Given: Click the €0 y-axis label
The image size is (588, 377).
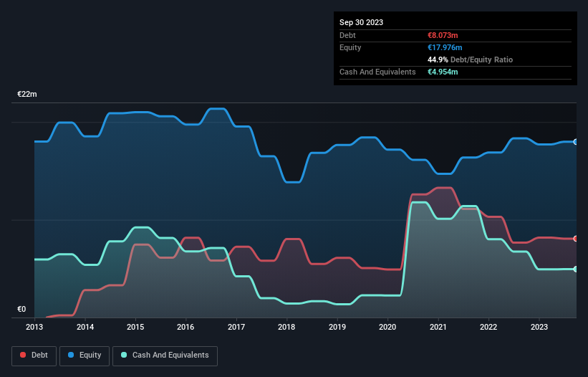Looking at the screenshot, I should tap(21, 309).
